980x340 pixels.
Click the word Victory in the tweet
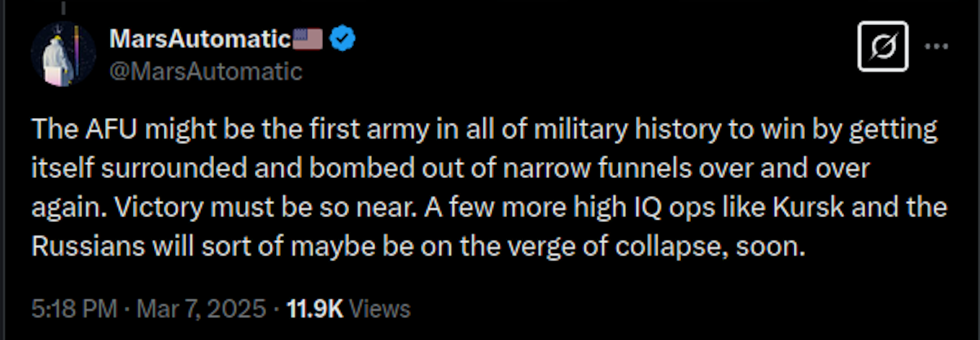coord(158,207)
